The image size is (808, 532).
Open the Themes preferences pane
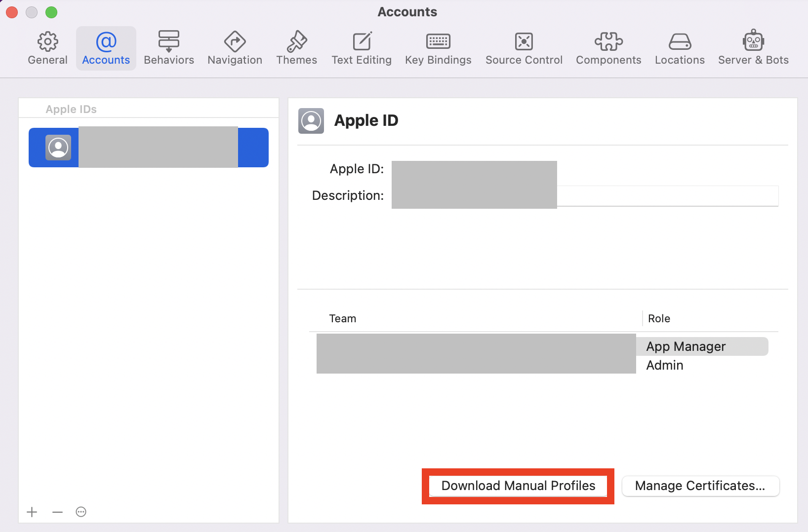296,48
